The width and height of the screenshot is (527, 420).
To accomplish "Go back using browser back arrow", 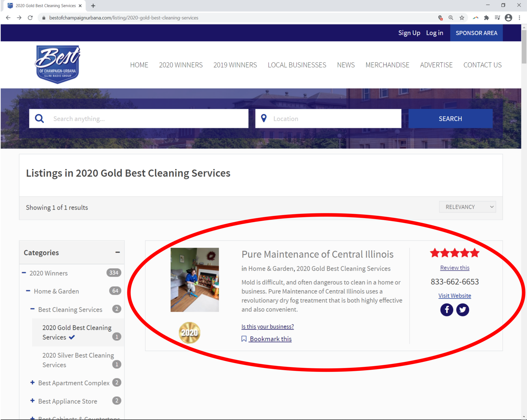I will [x=8, y=18].
